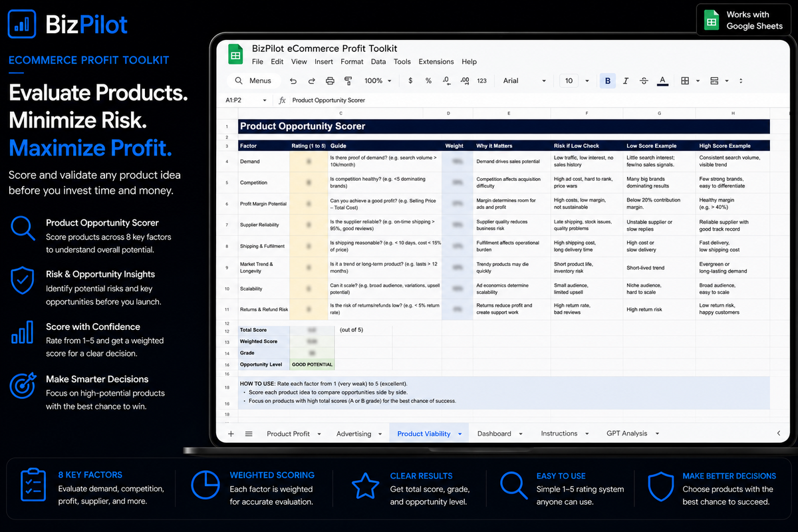The height and width of the screenshot is (532, 798).
Task: Click the Redo arrow in toolbar
Action: tap(311, 81)
